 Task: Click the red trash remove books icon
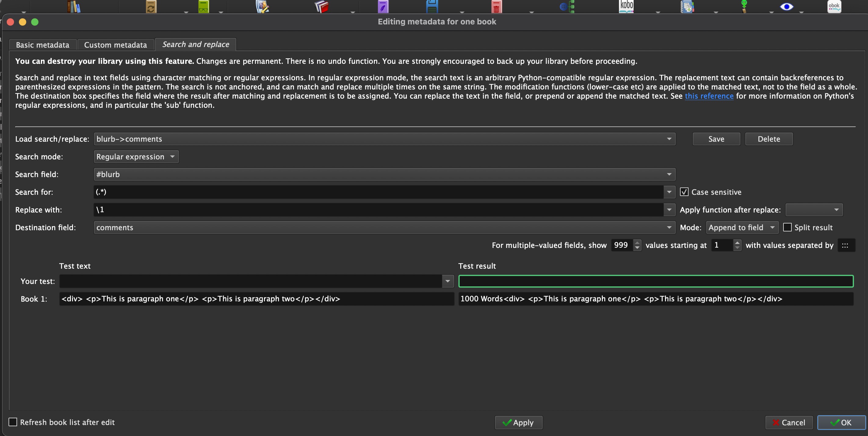496,7
